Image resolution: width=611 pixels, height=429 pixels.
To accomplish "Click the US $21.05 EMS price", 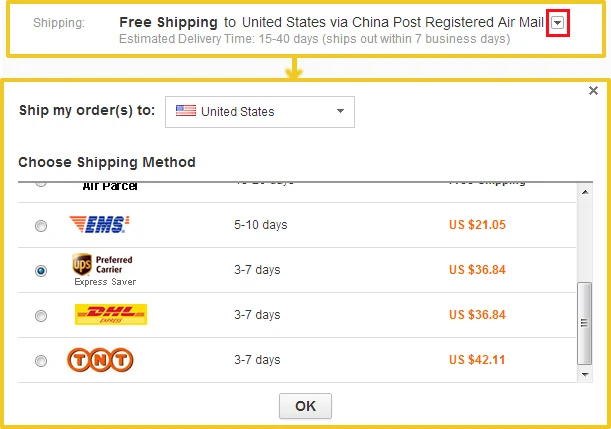I will 477,225.
